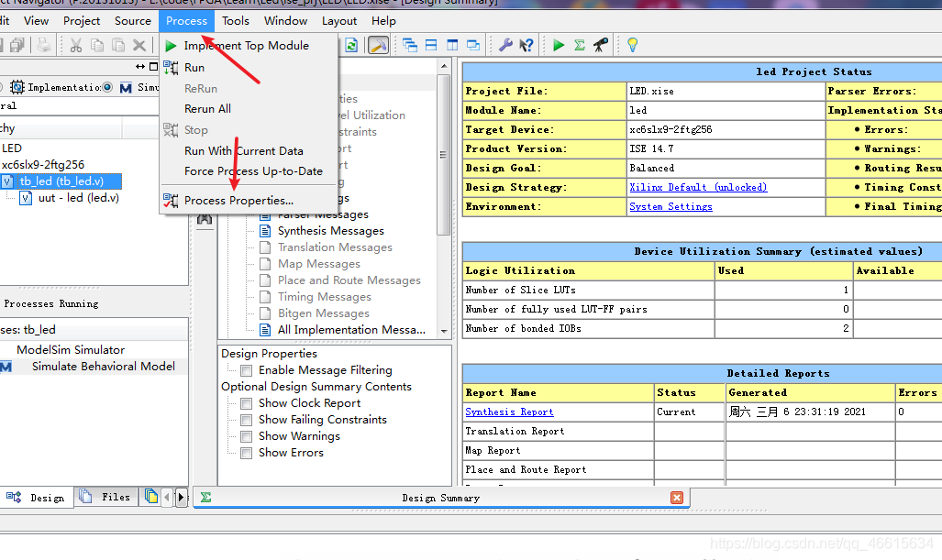This screenshot has height=560, width=942.
Task: Open All Implementation Messages in tree
Action: tap(351, 330)
